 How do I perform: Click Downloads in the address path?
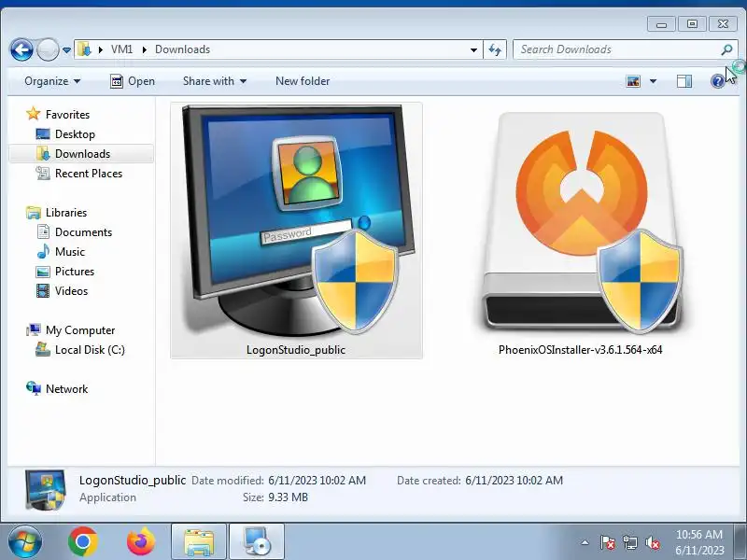(182, 49)
